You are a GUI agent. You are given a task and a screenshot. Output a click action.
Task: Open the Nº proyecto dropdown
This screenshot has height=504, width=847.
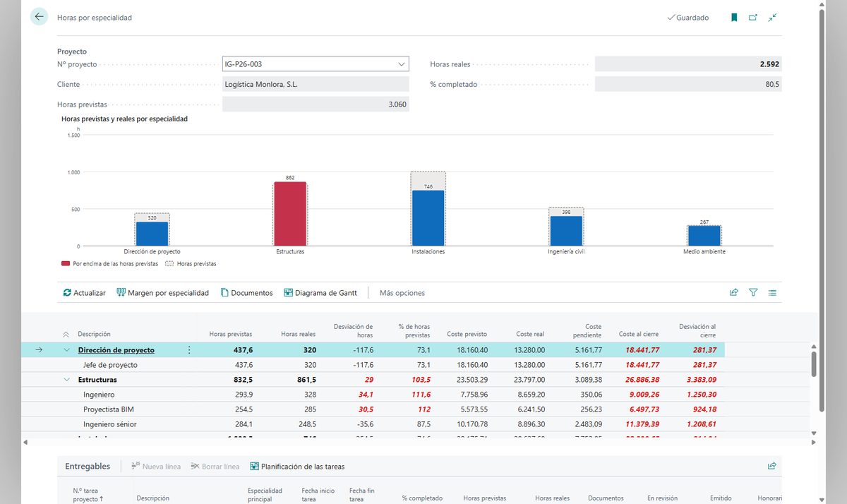point(401,64)
